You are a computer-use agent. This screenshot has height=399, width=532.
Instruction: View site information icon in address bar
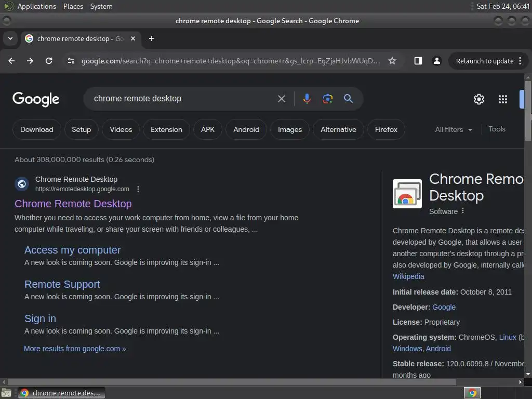(x=71, y=61)
